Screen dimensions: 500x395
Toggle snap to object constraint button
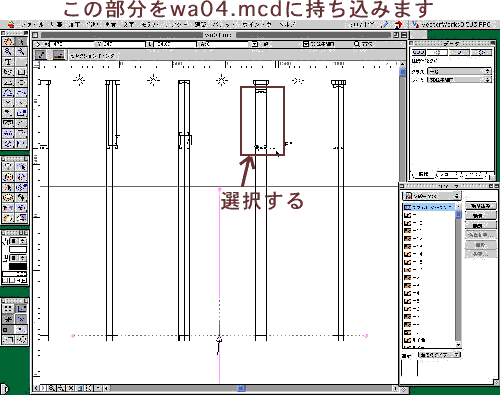point(21,309)
